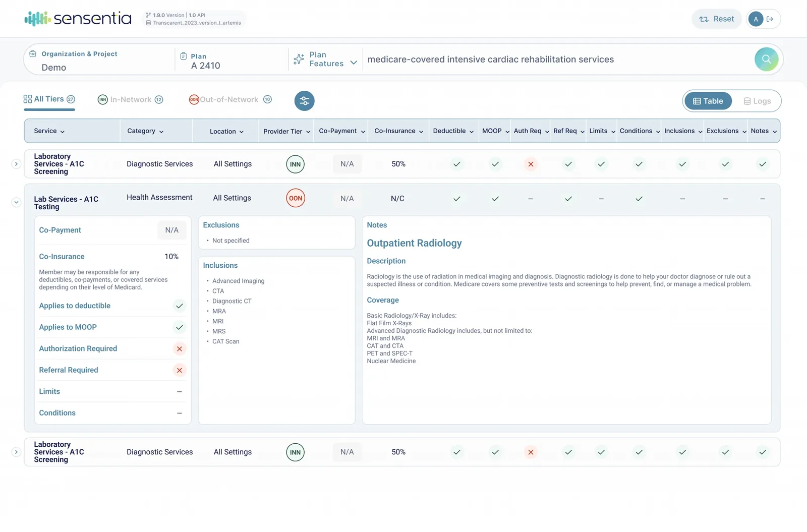Select the In-Network tab
This screenshot has height=532, width=807.
click(130, 99)
